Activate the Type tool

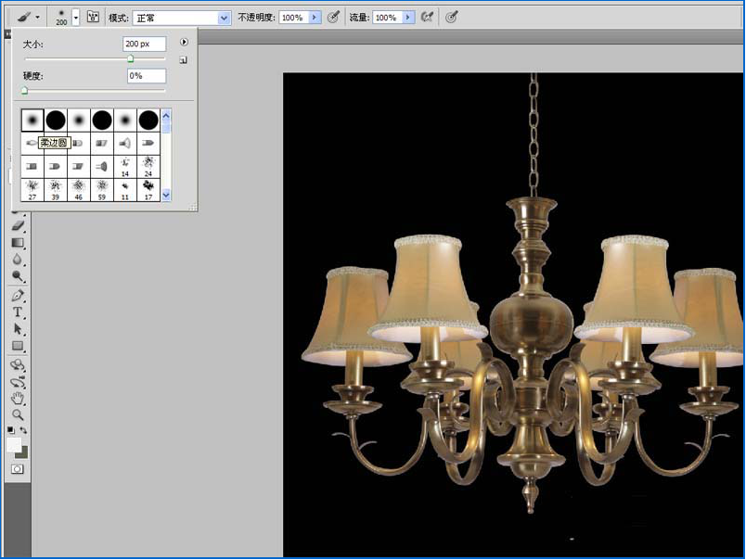point(18,312)
